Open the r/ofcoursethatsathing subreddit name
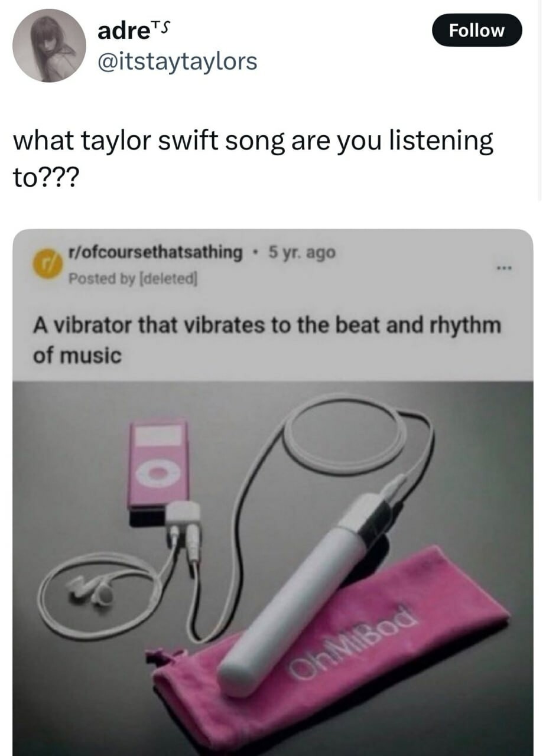Image resolution: width=546 pixels, height=756 pixels. point(155,252)
